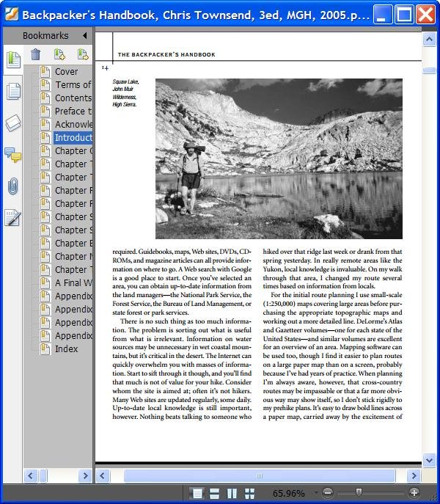Jump to the Preface bookmark
Image resolution: width=440 pixels, height=504 pixels.
click(x=73, y=111)
